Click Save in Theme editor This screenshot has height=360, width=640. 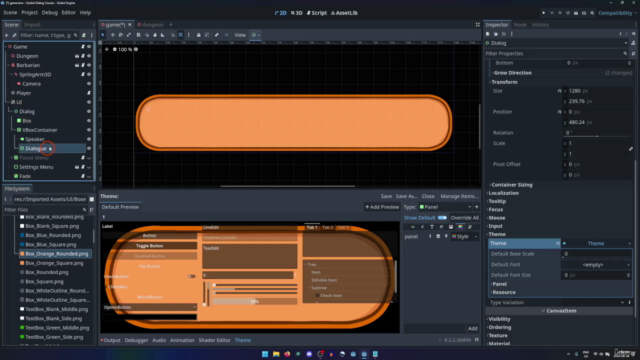click(x=386, y=196)
